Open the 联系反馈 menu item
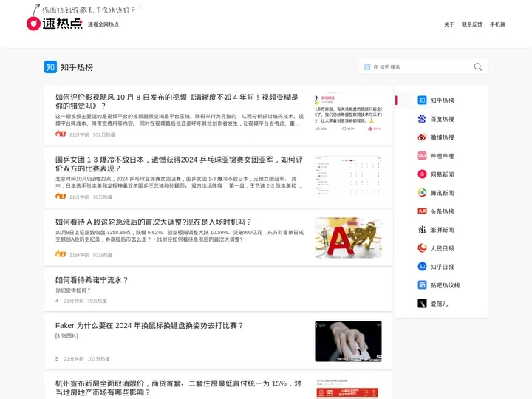The image size is (532, 399). point(472,24)
